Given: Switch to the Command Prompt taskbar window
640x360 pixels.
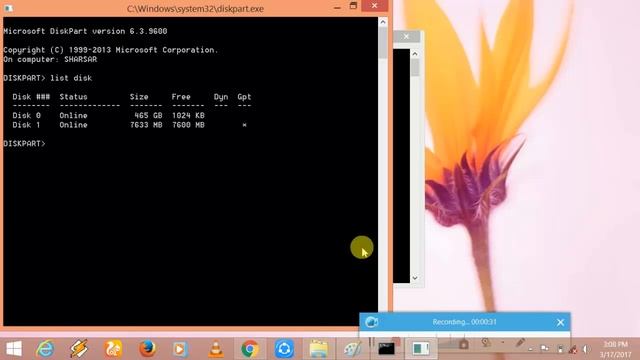Looking at the screenshot, I should [386, 349].
